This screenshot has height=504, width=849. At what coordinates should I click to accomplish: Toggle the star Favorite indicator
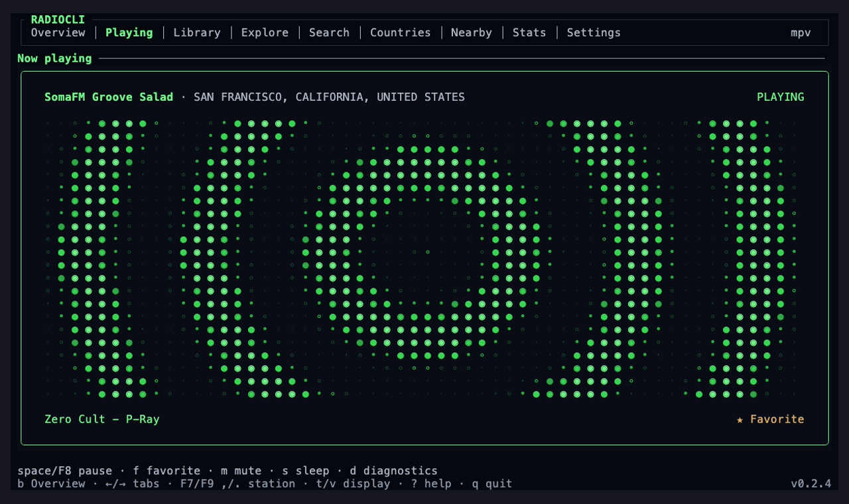(770, 419)
